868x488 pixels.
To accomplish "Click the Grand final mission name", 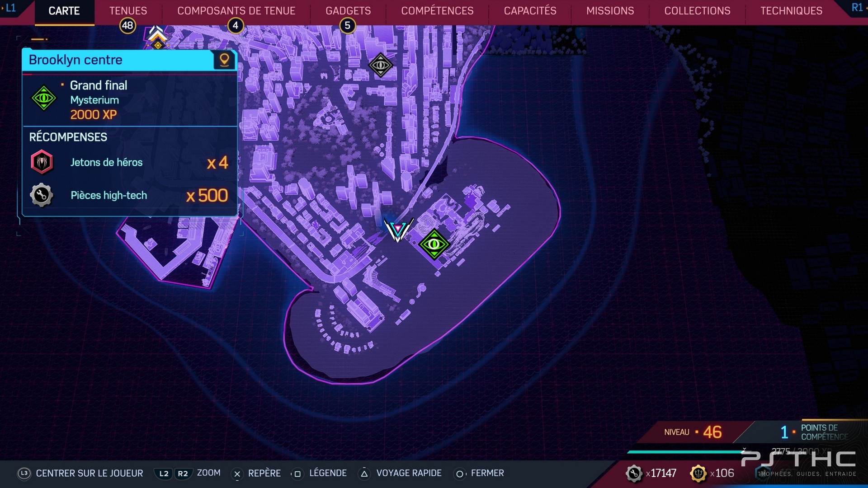I will (99, 85).
